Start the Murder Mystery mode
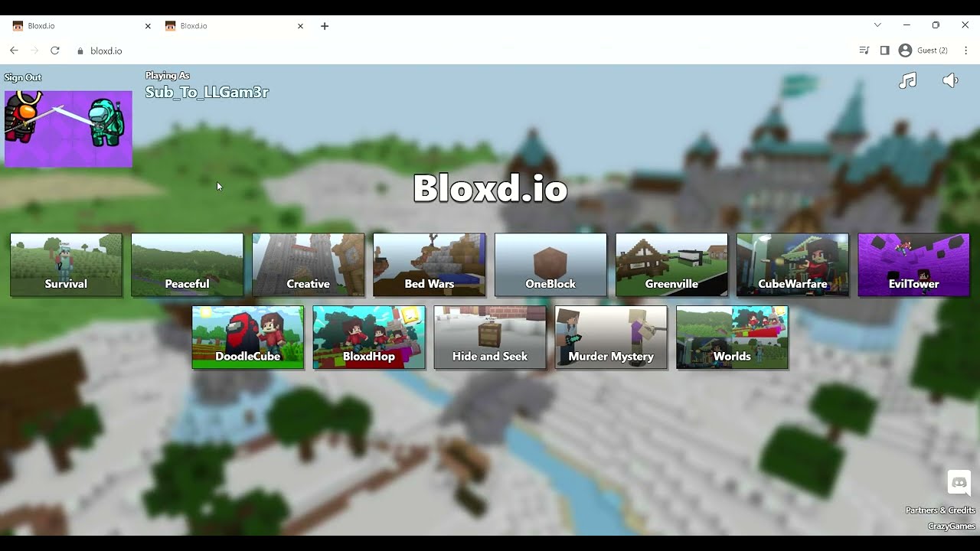Viewport: 980px width, 551px height. pos(611,337)
